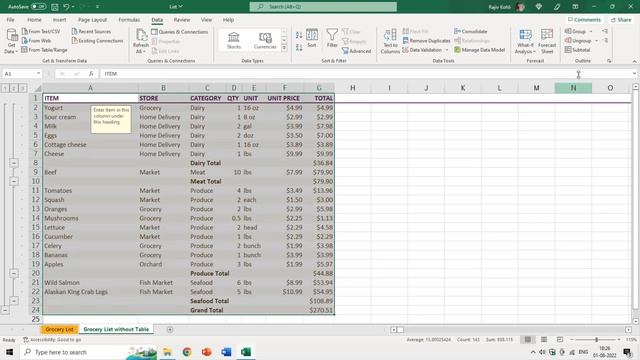
Task: Create a Forecast Sheet
Action: [x=547, y=41]
